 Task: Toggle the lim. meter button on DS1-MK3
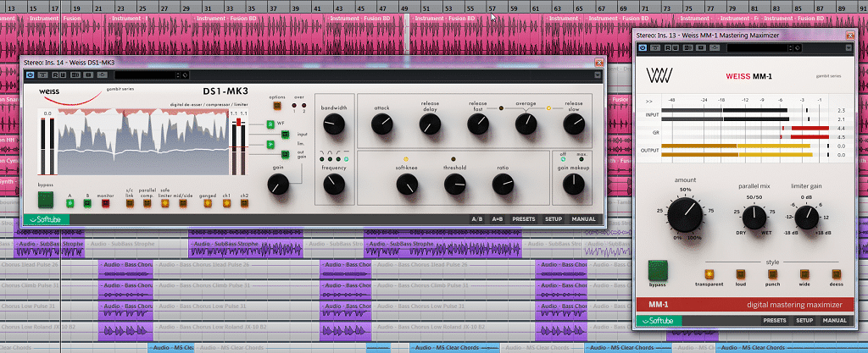pos(270,144)
